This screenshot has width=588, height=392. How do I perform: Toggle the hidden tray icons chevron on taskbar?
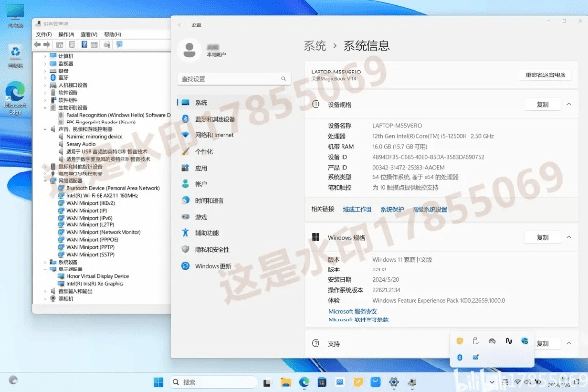click(x=492, y=382)
